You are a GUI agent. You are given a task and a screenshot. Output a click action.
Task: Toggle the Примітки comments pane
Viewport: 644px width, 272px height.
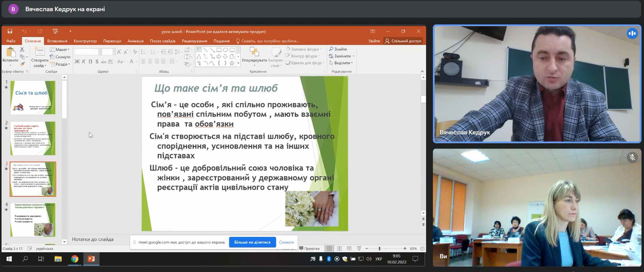(x=309, y=249)
